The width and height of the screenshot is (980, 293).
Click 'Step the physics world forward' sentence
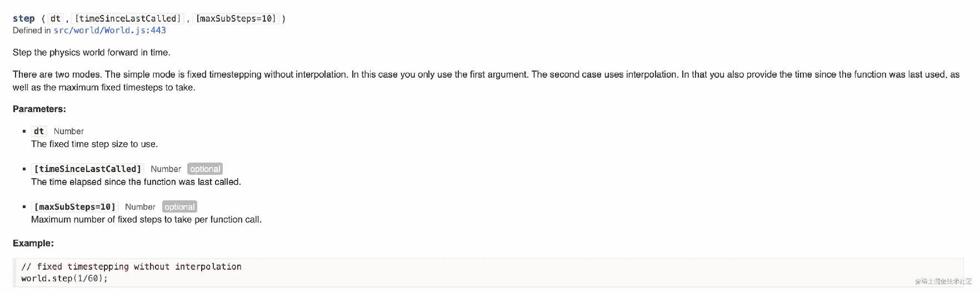coord(92,52)
